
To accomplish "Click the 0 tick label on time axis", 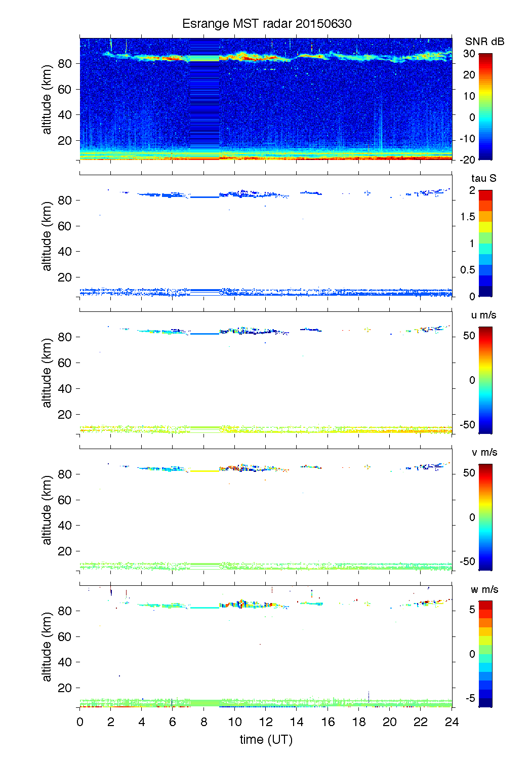I will [x=80, y=722].
